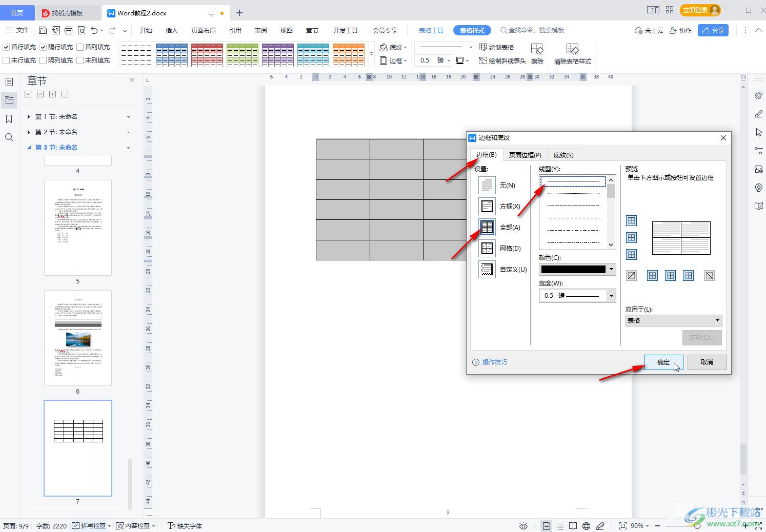Select page 7 thumbnail in chapter panel

coord(78,448)
